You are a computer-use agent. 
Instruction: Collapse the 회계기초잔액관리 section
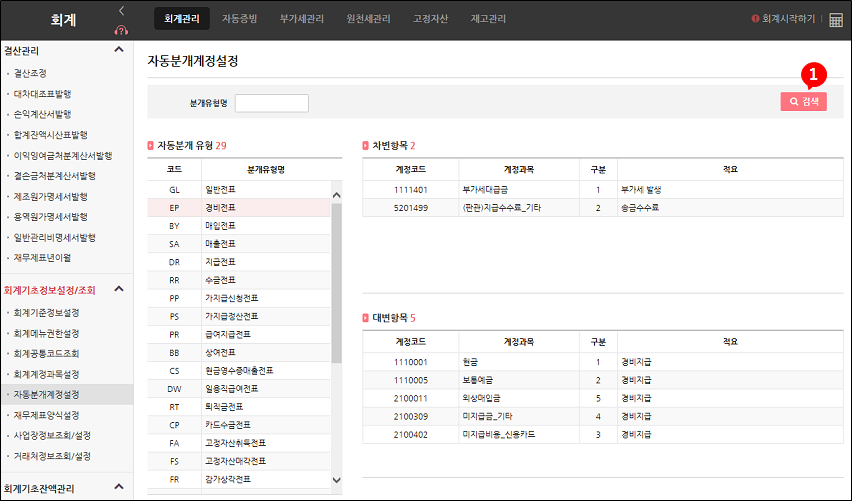tap(119, 487)
